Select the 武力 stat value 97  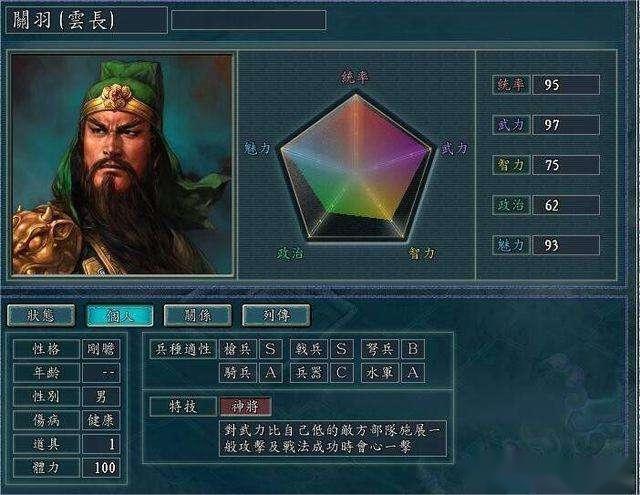pos(566,125)
